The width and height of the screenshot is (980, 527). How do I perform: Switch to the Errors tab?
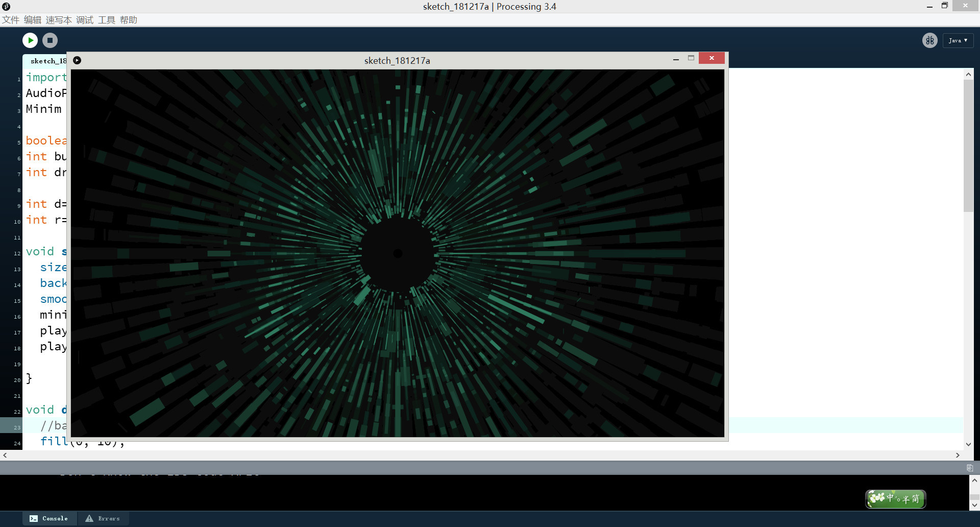coord(103,518)
